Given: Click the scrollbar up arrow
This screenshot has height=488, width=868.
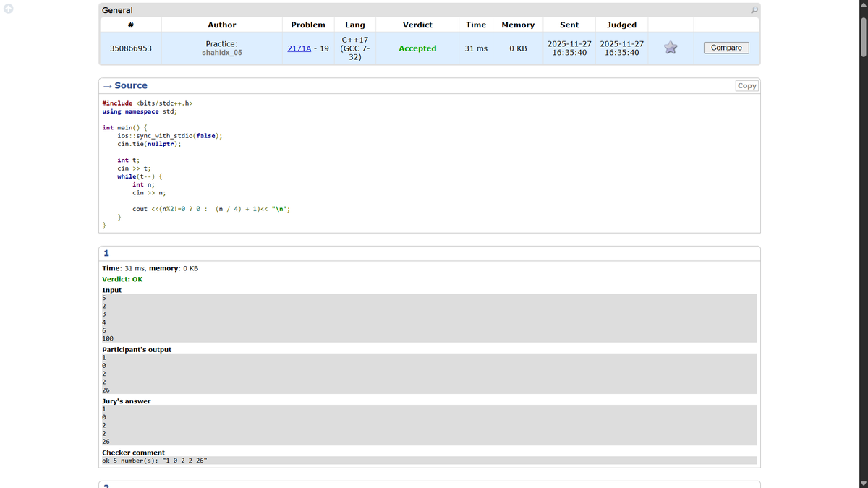Looking at the screenshot, I should pyautogui.click(x=863, y=6).
